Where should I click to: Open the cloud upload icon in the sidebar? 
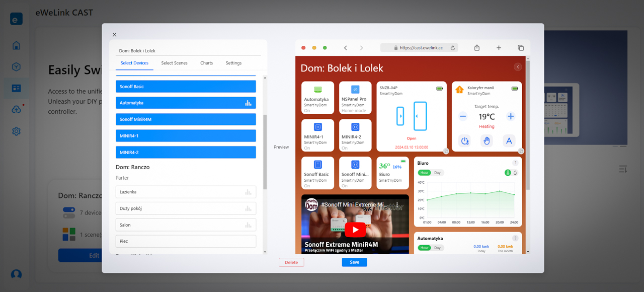[x=16, y=109]
